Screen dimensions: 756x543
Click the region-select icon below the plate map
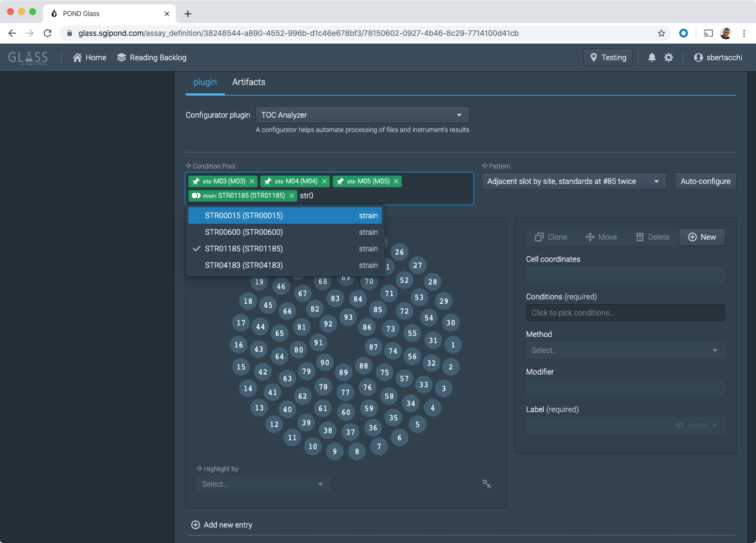(487, 484)
